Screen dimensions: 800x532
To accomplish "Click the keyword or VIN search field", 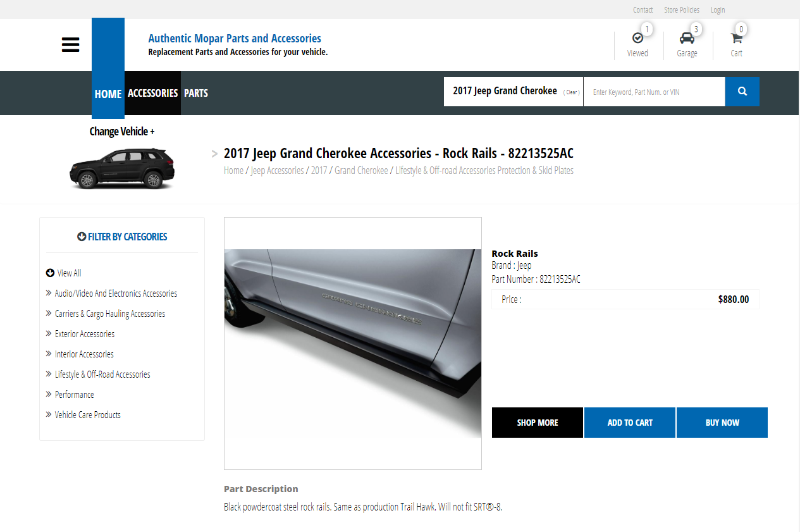I will pos(653,92).
